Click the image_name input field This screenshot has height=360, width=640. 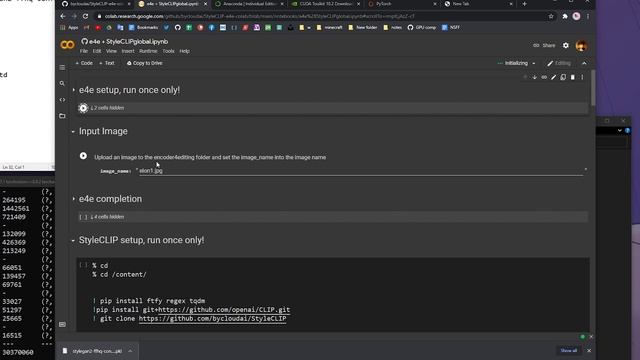point(361,171)
